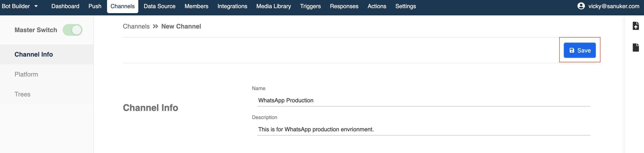The width and height of the screenshot is (644, 153).
Task: Open the user account profile icon
Action: coord(581,6)
